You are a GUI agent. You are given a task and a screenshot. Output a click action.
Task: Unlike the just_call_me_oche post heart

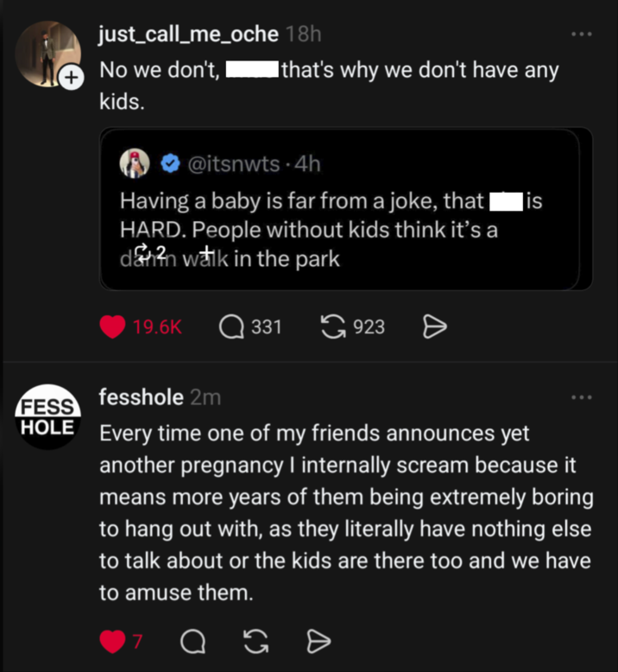click(113, 327)
